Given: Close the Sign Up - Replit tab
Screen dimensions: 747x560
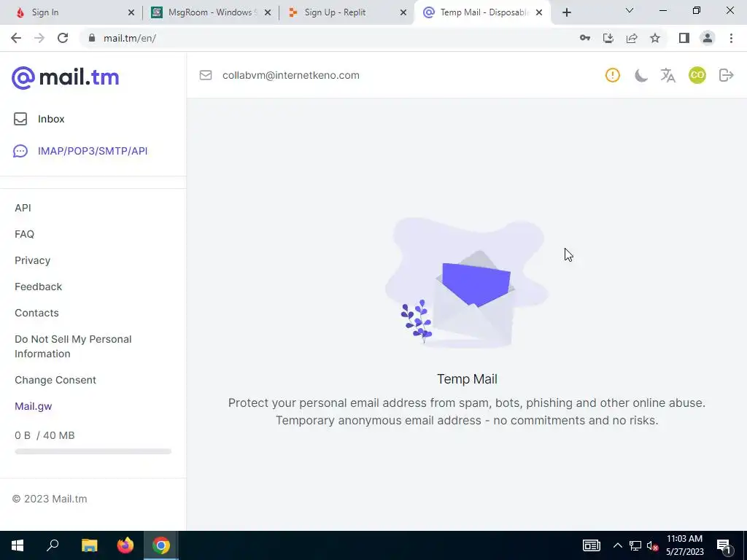Looking at the screenshot, I should tap(403, 13).
